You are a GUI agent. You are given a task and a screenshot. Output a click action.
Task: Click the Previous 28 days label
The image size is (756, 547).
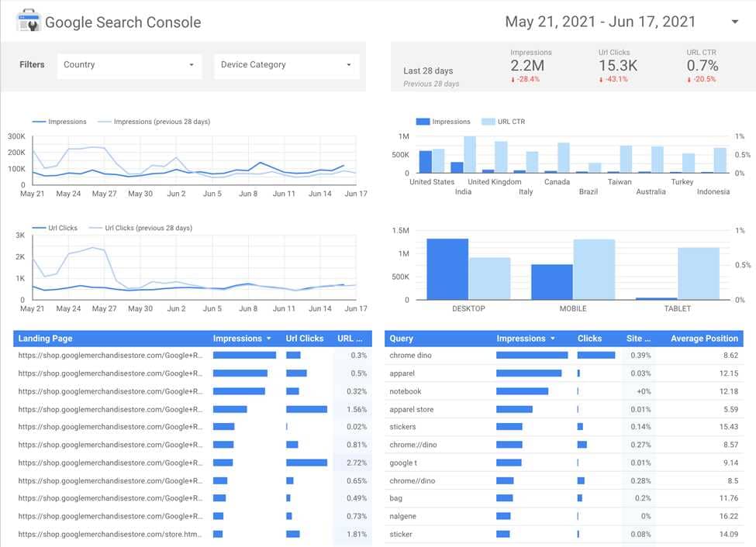[x=431, y=84]
